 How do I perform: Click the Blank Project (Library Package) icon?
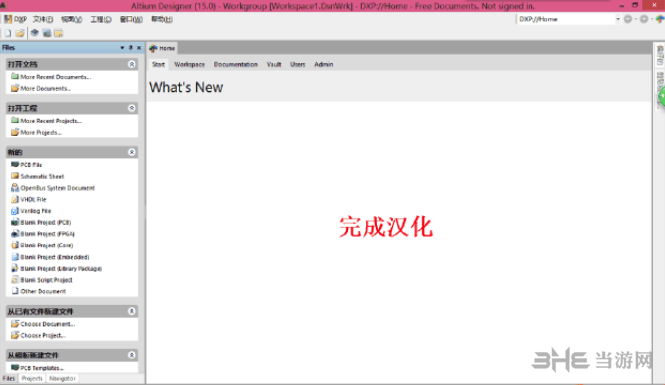tap(15, 268)
